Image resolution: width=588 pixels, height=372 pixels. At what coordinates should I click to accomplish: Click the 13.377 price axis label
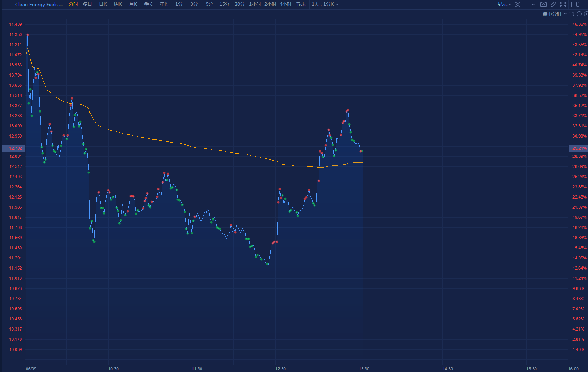tap(16, 106)
